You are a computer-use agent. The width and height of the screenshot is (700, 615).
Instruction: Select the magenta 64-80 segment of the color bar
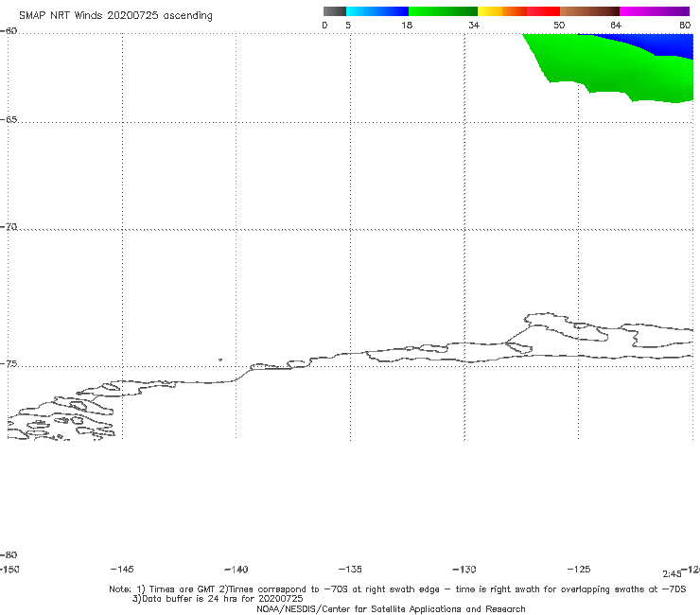[x=655, y=11]
